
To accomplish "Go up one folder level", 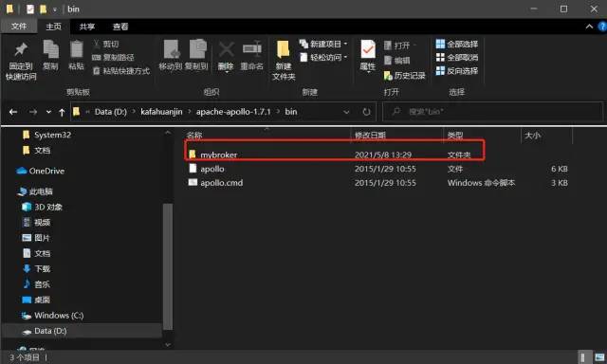I will pyautogui.click(x=62, y=112).
